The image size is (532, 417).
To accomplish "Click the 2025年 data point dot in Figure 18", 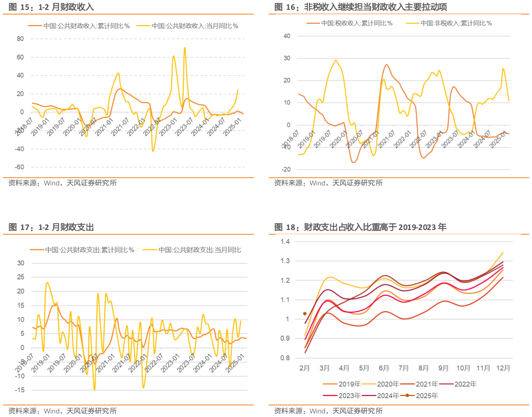I will (305, 314).
